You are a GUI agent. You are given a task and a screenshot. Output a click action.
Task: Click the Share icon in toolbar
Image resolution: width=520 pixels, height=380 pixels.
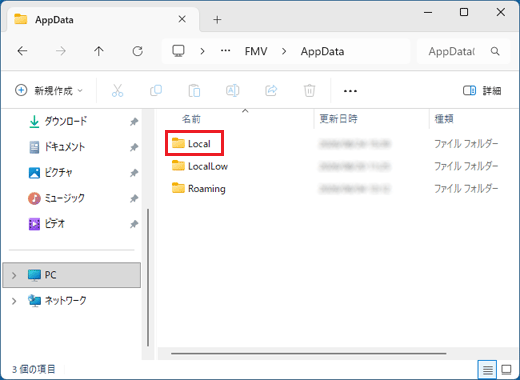(x=271, y=91)
